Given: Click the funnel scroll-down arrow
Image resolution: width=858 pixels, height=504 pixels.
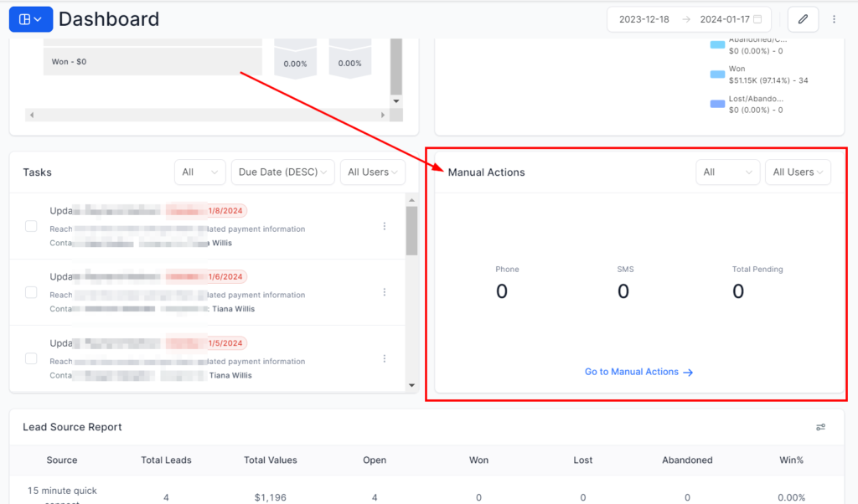Looking at the screenshot, I should click(396, 101).
